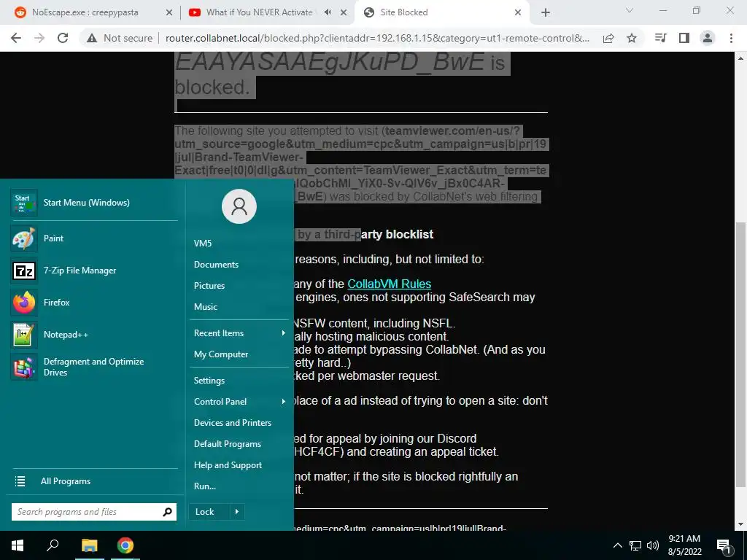Close the NoEscape.exe tab
Screen dimensions: 747x560
169,12
